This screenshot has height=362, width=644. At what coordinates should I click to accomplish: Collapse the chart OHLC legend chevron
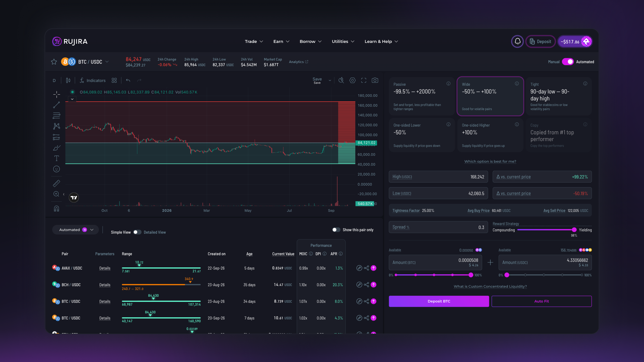coord(72,99)
